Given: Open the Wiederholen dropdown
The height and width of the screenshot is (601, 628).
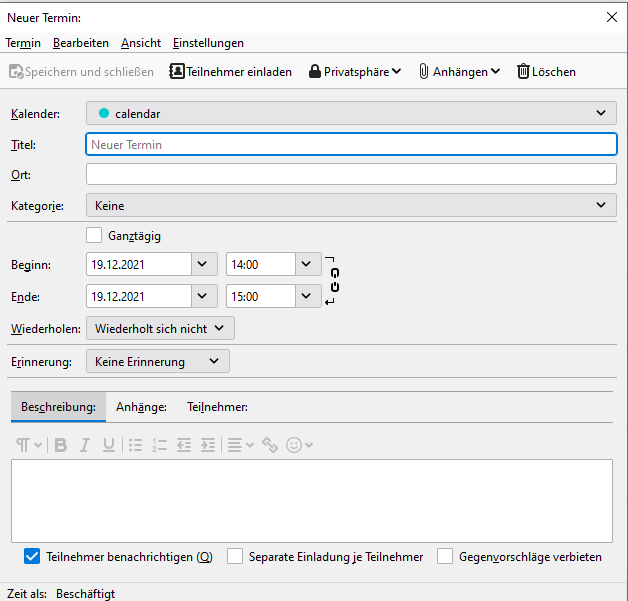Looking at the screenshot, I should (160, 328).
